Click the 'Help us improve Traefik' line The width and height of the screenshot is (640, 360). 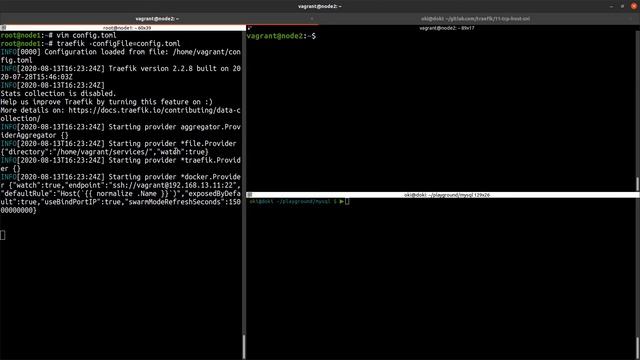coord(107,102)
